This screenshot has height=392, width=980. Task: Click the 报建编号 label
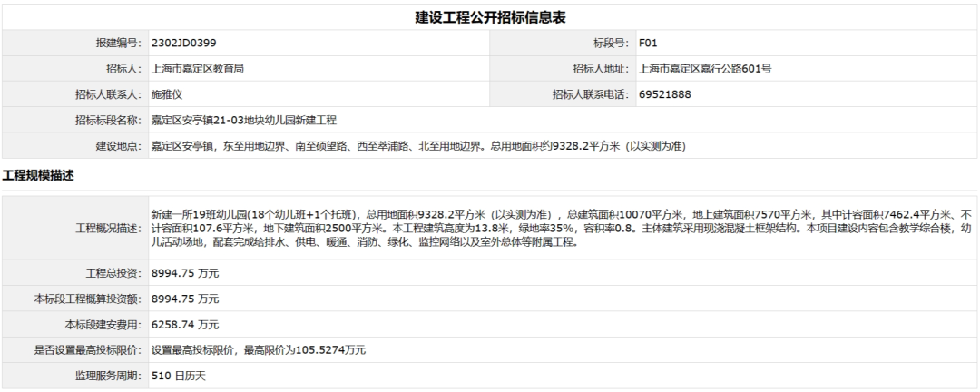point(120,44)
